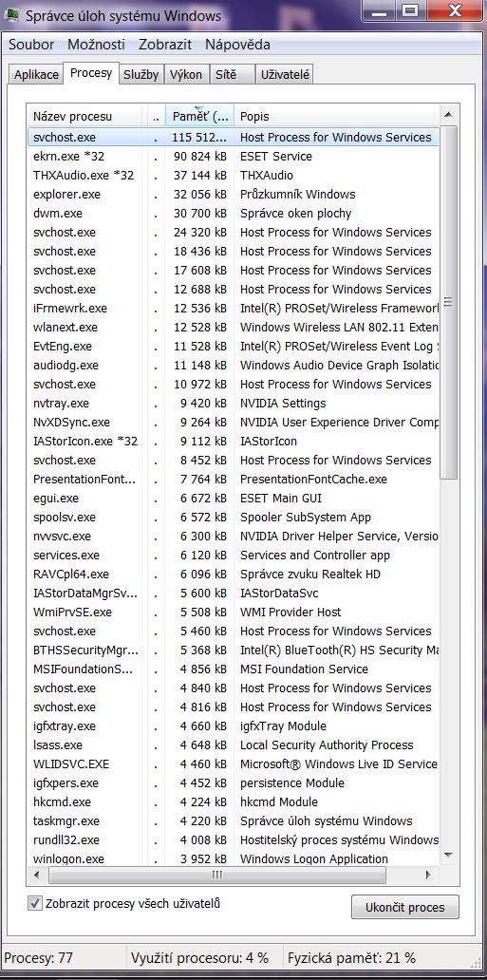Image resolution: width=487 pixels, height=980 pixels.
Task: Click the Task Manager title bar icon
Action: tap(10, 14)
